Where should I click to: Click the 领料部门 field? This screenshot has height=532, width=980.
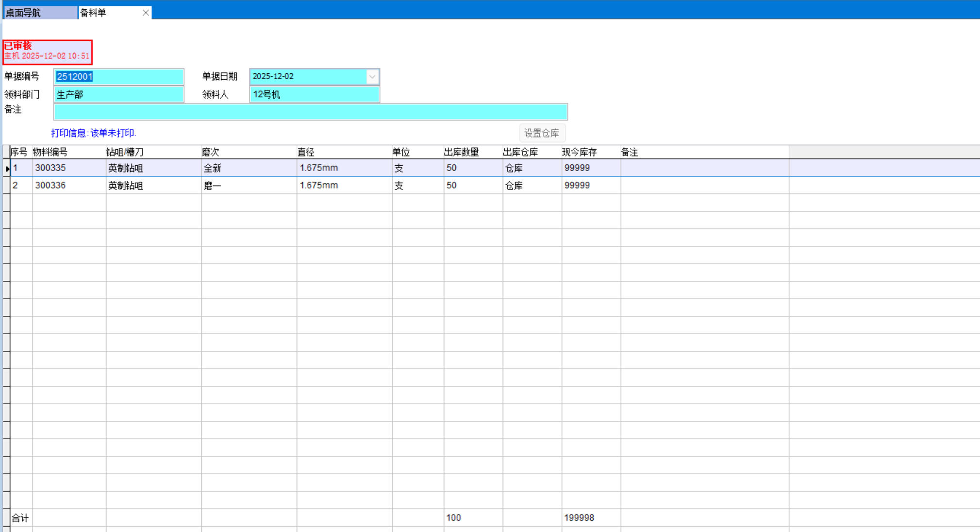[118, 95]
